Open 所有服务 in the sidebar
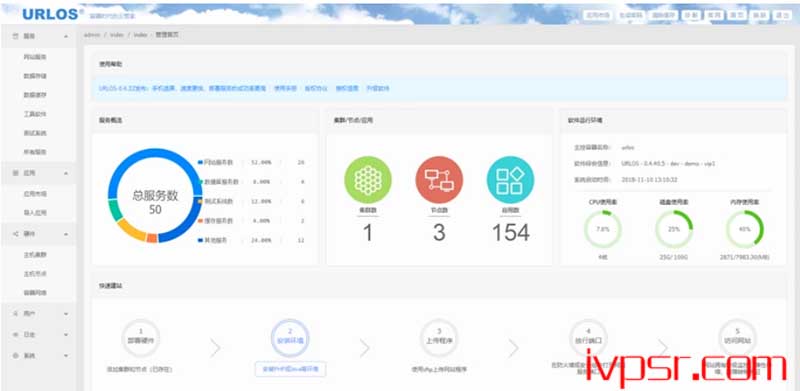Viewport: 800px width, 391px height. 35,152
